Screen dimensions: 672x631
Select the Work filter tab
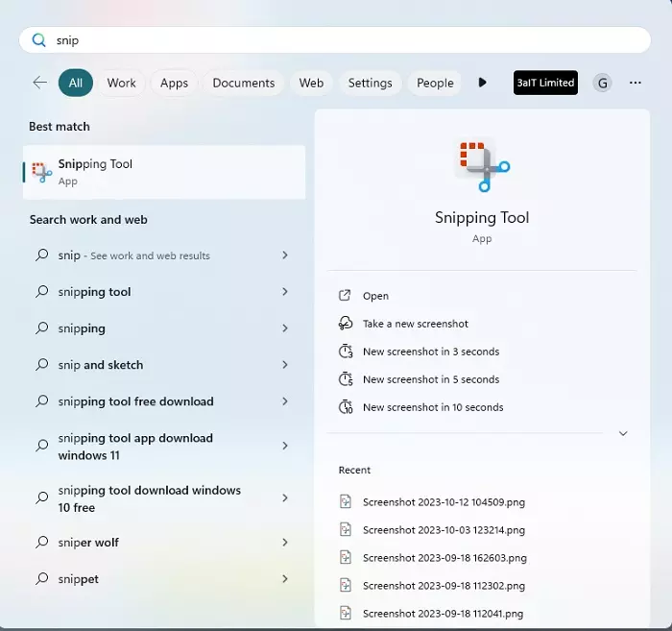pyautogui.click(x=121, y=83)
